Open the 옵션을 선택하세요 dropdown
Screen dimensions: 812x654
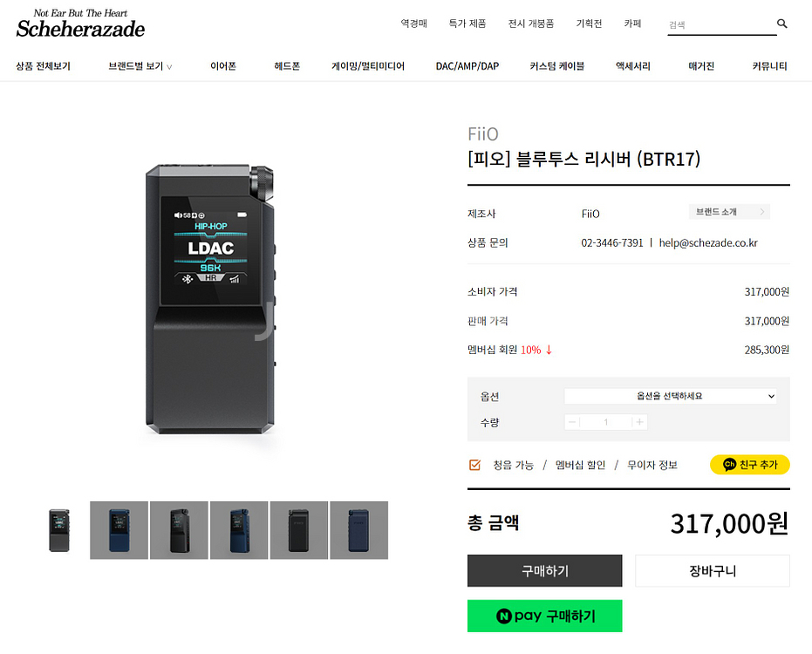(670, 396)
